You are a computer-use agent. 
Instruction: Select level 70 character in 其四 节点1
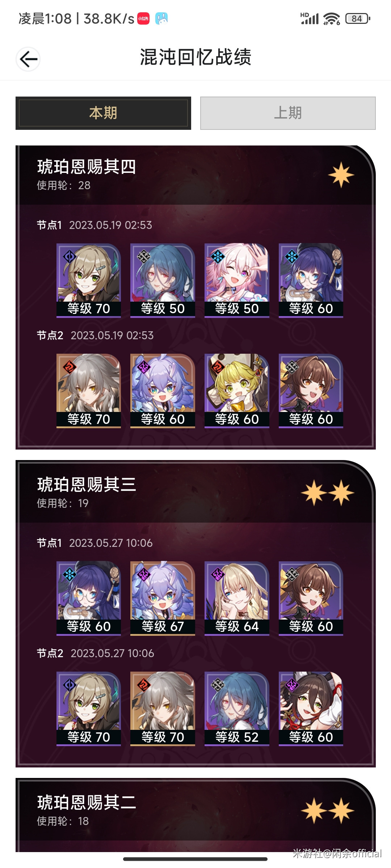[x=89, y=280]
